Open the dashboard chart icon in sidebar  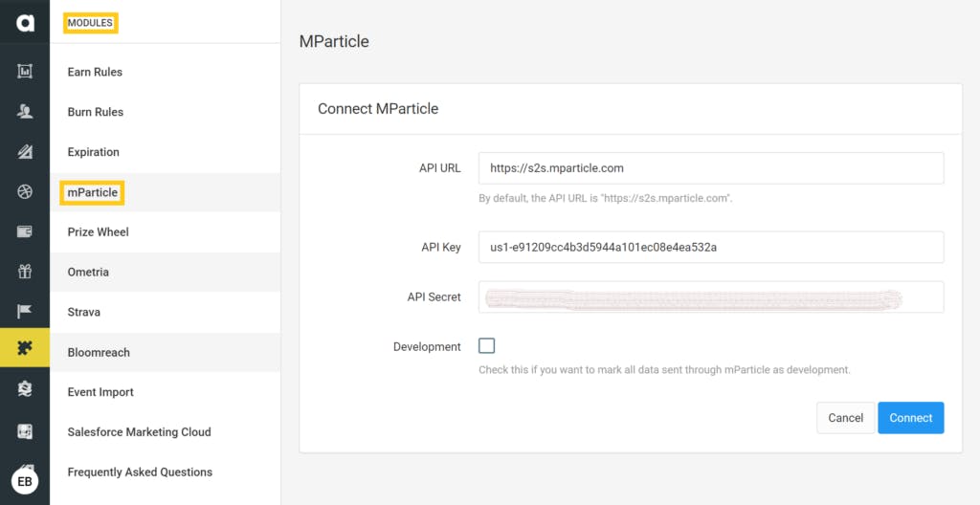pos(25,72)
